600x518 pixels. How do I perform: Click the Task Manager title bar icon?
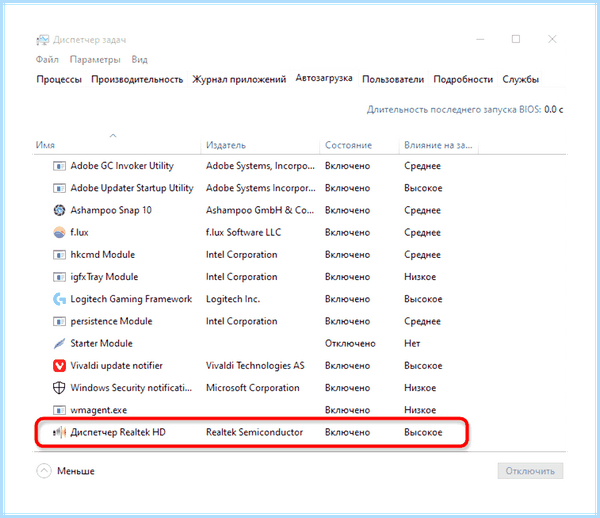point(42,39)
